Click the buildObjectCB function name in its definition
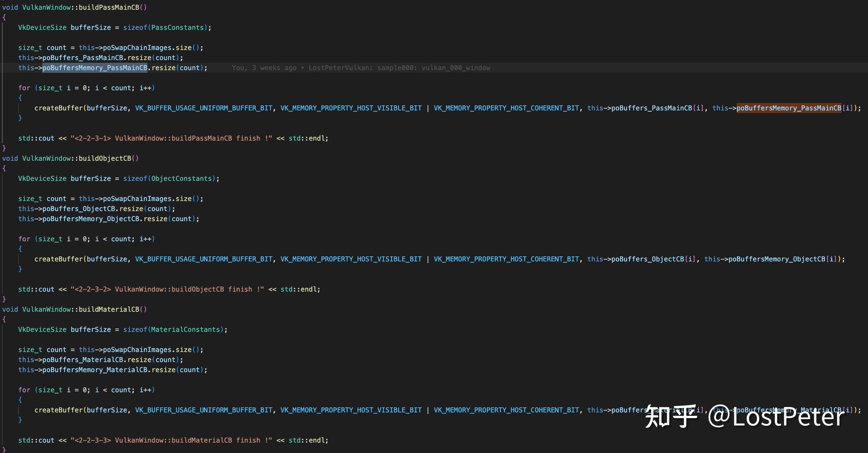 click(105, 158)
